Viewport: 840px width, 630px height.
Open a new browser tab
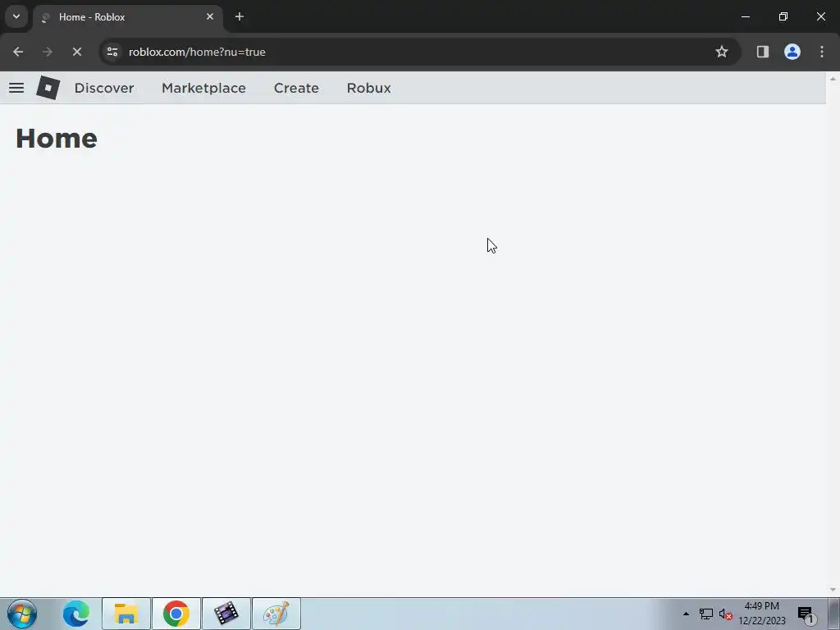pos(240,16)
